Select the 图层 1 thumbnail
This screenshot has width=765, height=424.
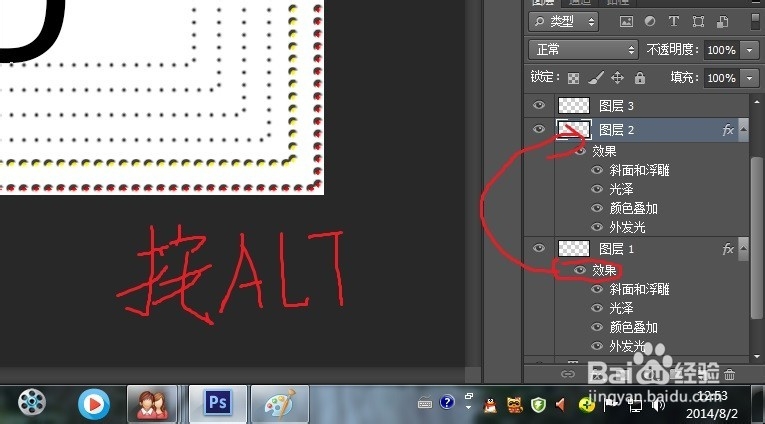pyautogui.click(x=574, y=248)
